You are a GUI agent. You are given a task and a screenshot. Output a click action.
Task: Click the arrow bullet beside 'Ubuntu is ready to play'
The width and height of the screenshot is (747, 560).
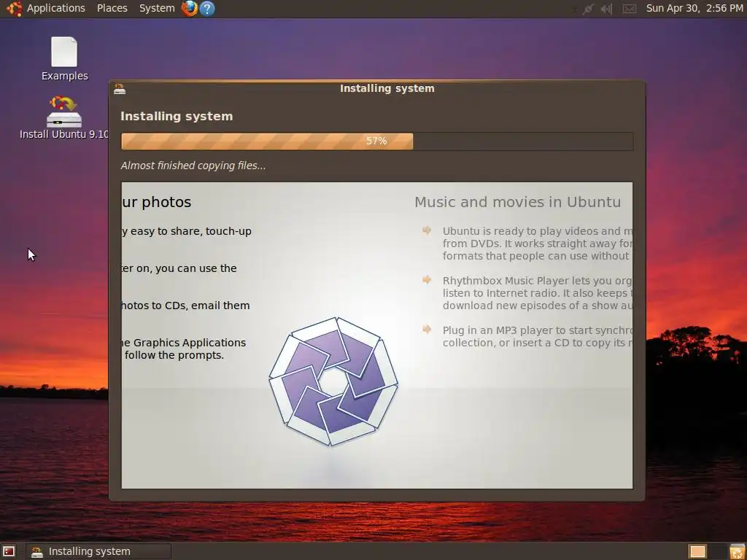tap(427, 230)
